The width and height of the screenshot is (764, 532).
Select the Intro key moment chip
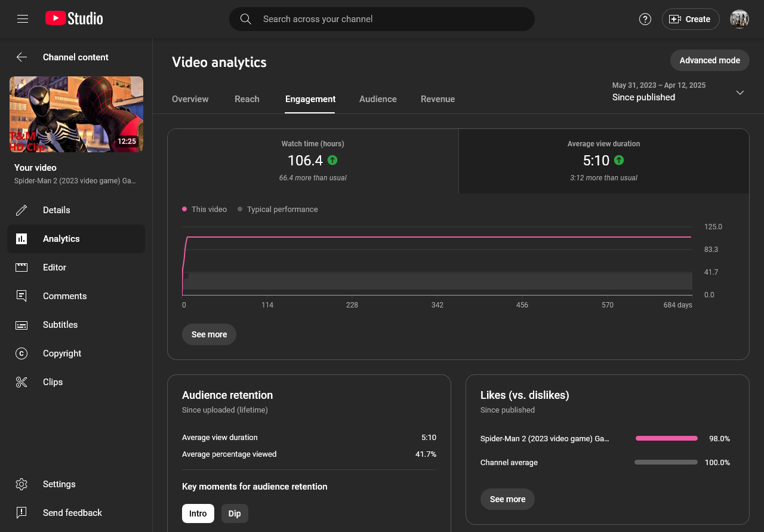point(198,513)
